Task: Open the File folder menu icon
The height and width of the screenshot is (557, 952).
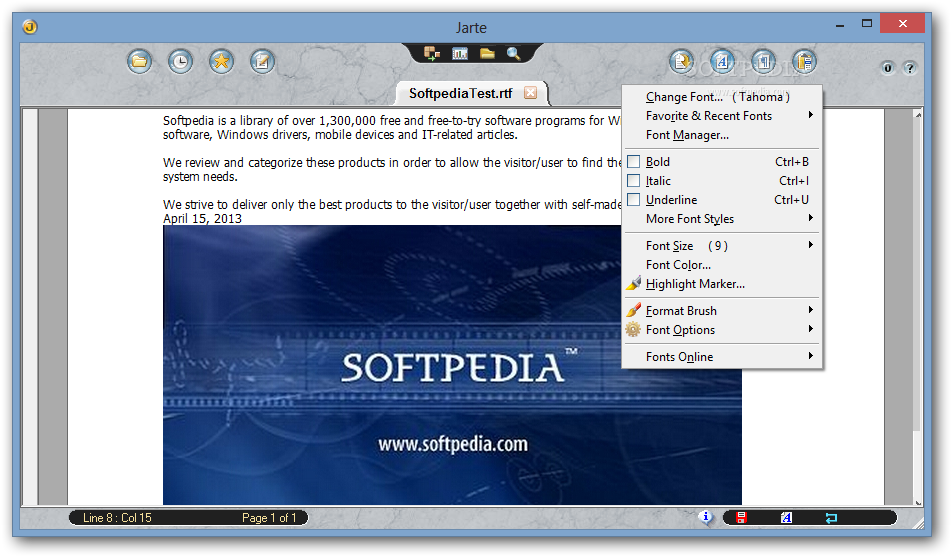Action: pos(140,61)
